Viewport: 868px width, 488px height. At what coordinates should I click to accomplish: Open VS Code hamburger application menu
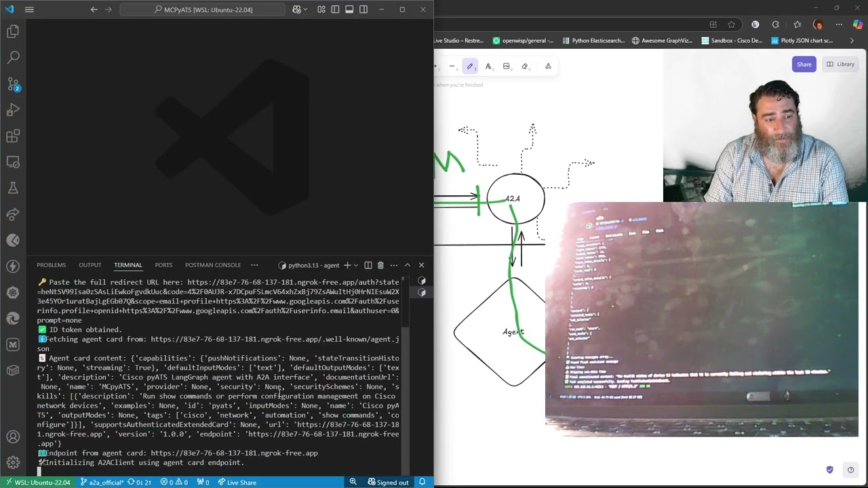click(x=29, y=9)
